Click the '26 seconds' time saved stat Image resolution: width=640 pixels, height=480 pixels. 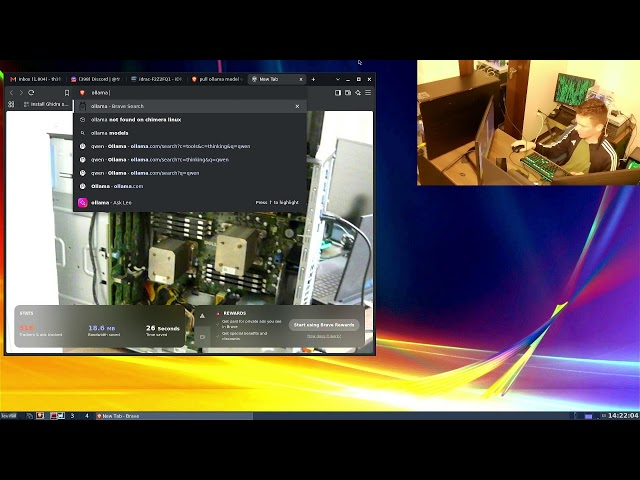tap(162, 331)
